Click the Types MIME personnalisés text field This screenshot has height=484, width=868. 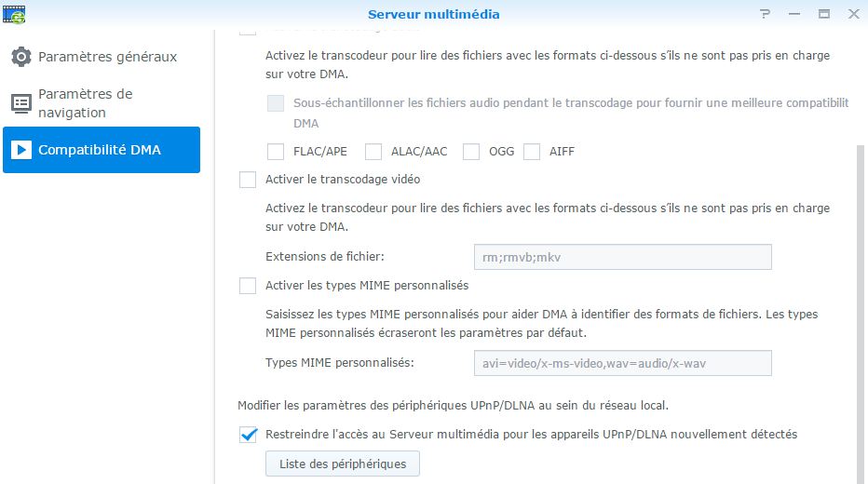pyautogui.click(x=622, y=363)
